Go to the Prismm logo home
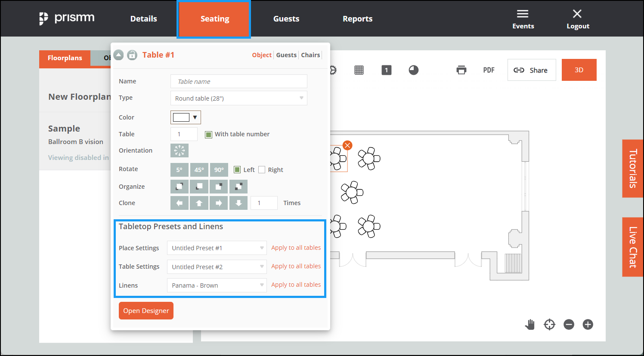Image resolution: width=644 pixels, height=356 pixels. [67, 18]
